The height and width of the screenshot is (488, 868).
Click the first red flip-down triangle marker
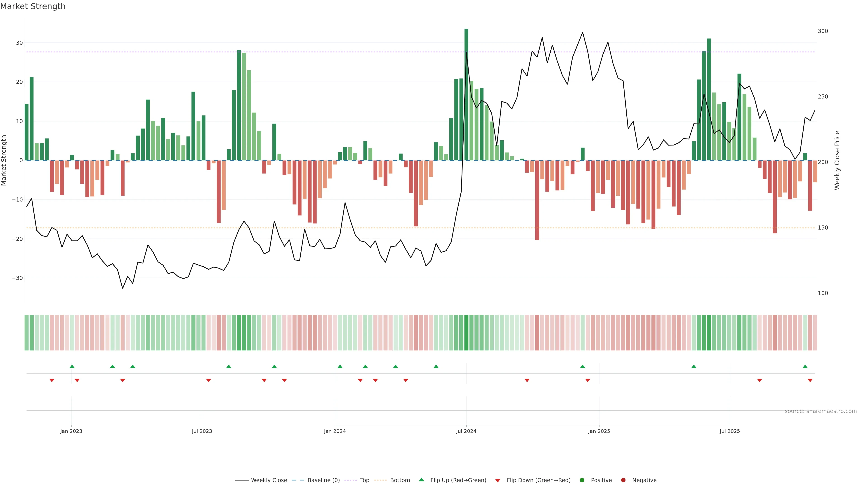pos(52,380)
